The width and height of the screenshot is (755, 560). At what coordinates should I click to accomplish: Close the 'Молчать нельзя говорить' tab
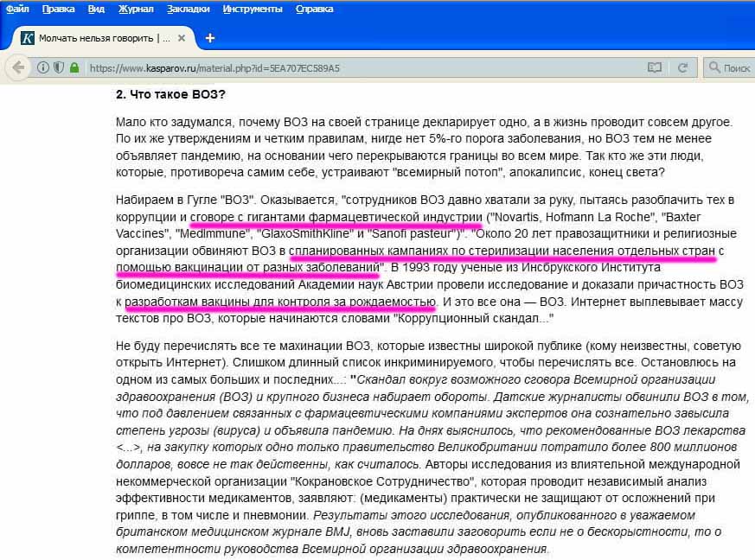(x=182, y=38)
